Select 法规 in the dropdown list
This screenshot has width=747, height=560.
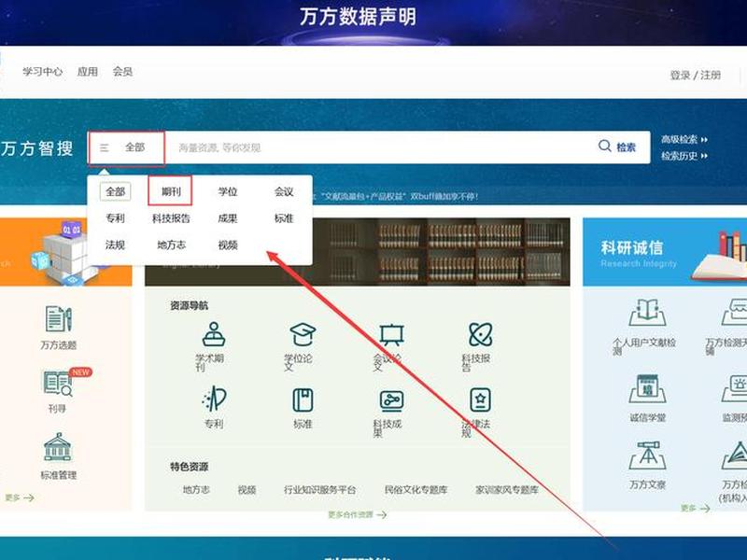tap(115, 245)
